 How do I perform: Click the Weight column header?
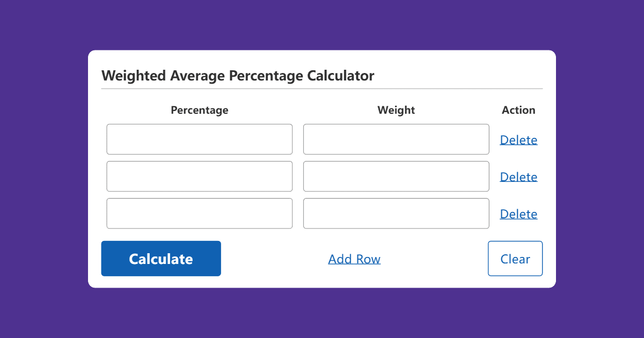[x=396, y=110]
